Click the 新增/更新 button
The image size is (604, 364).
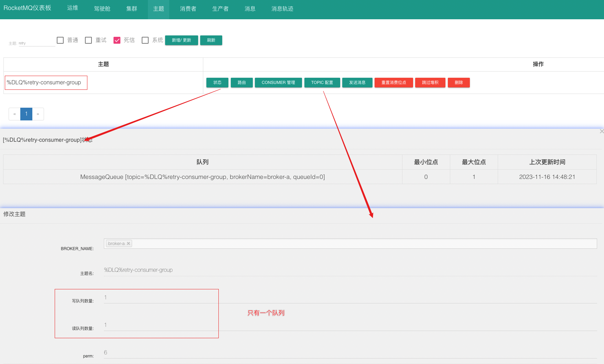click(x=182, y=40)
